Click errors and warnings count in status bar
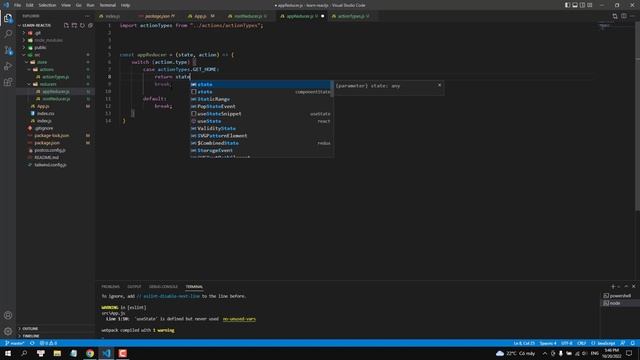The width and height of the screenshot is (640, 360). (x=49, y=343)
